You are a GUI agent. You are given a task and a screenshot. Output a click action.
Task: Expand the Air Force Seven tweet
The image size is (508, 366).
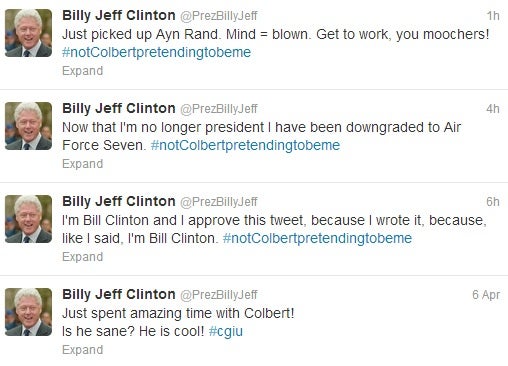pyautogui.click(x=82, y=164)
